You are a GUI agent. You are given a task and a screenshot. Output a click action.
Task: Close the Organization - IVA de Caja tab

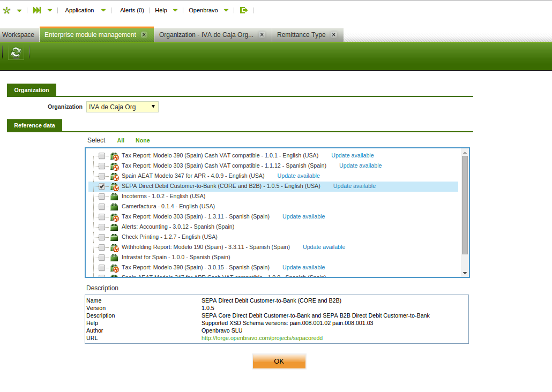pyautogui.click(x=262, y=34)
